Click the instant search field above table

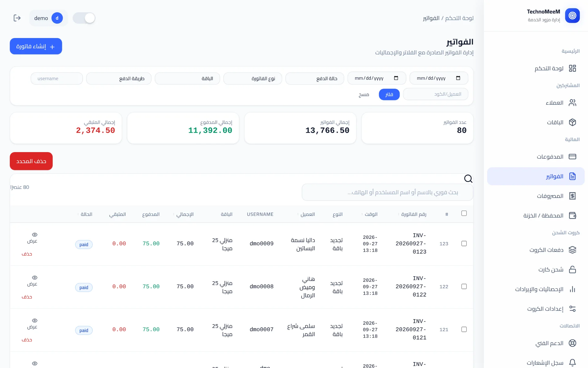pyautogui.click(x=387, y=192)
